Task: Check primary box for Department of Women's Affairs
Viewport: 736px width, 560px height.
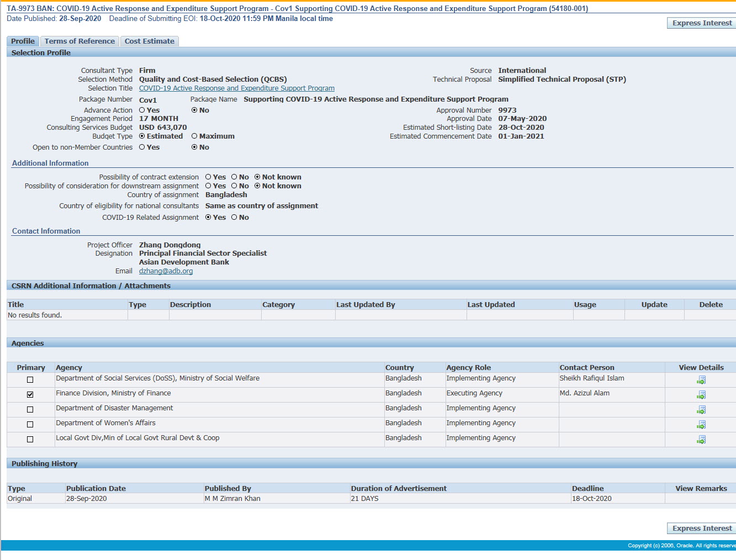Action: [30, 425]
